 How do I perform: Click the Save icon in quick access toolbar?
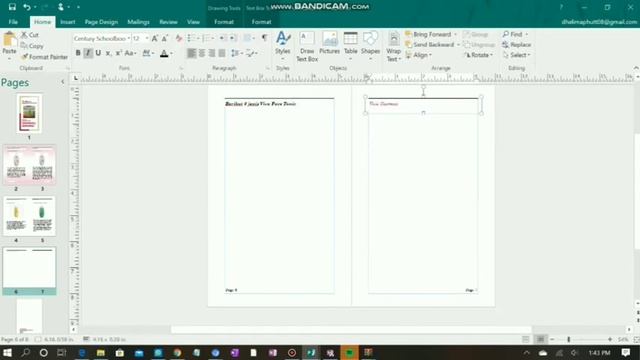[x=12, y=7]
